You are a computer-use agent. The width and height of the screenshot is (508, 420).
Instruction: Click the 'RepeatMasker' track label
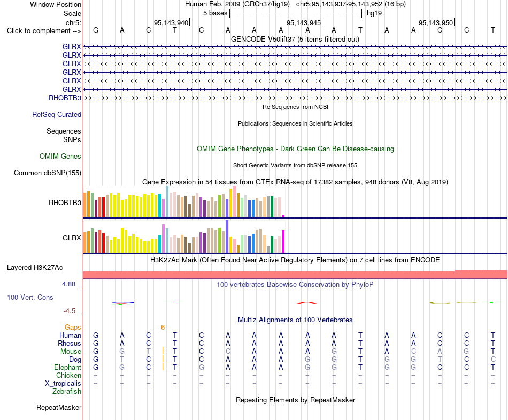[59, 407]
